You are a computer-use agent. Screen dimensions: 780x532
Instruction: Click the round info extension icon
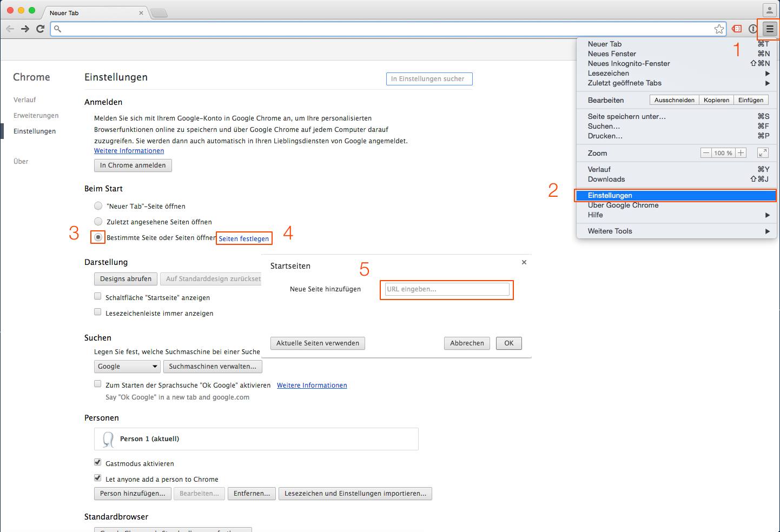click(752, 29)
